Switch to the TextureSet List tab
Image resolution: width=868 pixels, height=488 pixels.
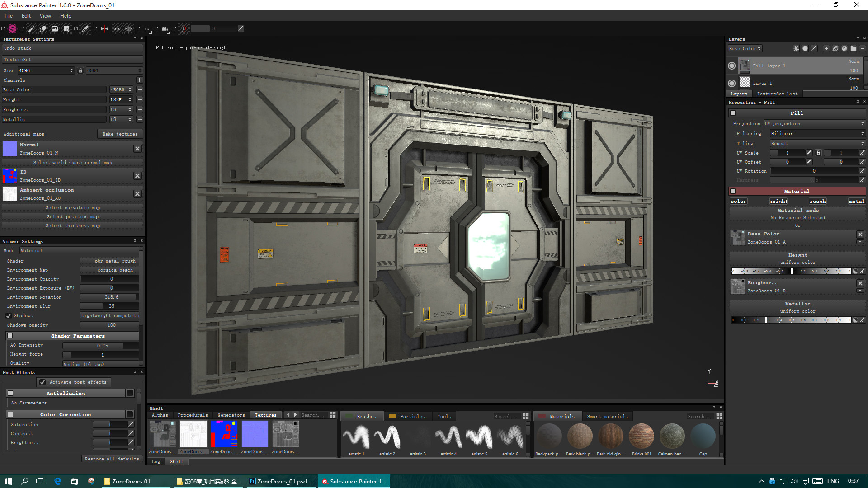tap(778, 94)
